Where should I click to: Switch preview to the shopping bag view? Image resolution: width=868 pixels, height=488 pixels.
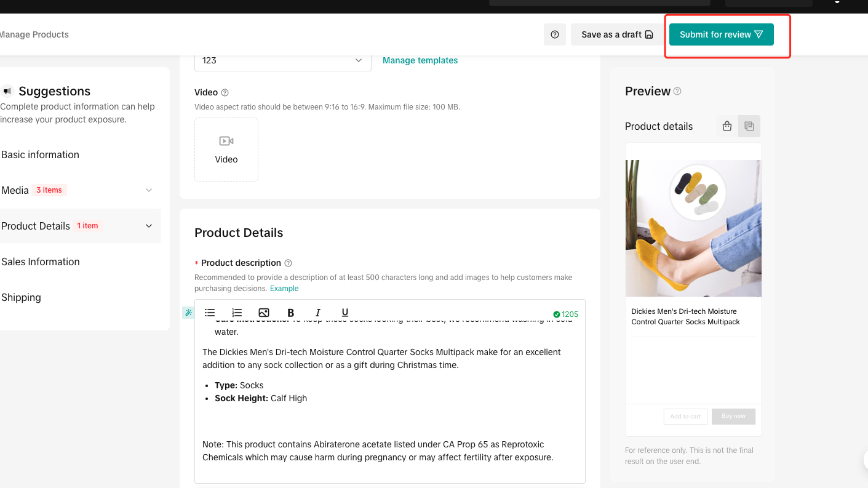tap(727, 126)
